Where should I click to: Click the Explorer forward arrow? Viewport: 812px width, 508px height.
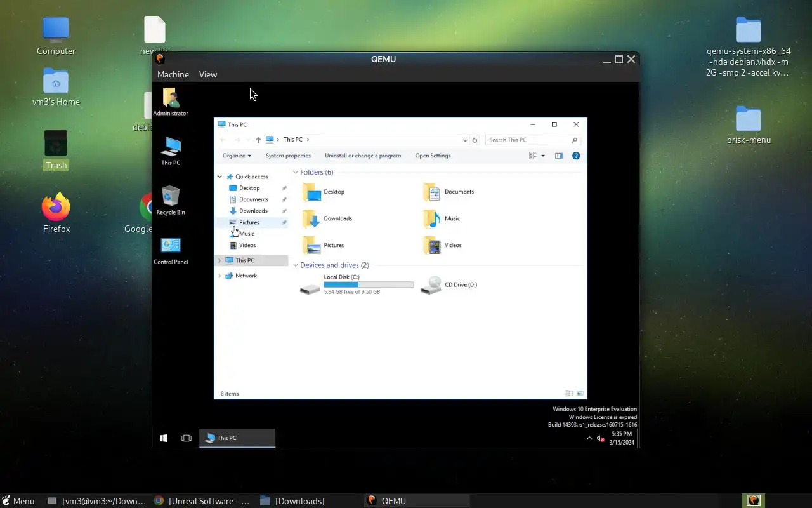tap(237, 140)
